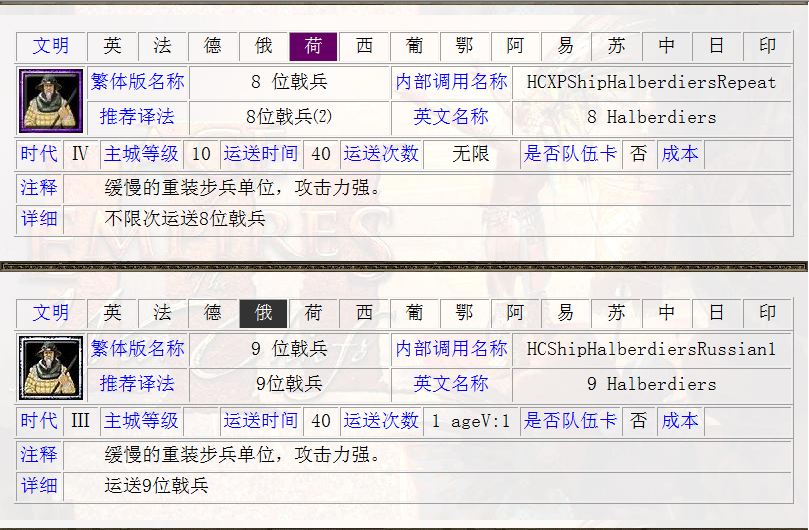The image size is (809, 530).
Task: Select 印 civilization in the first card
Action: (767, 46)
